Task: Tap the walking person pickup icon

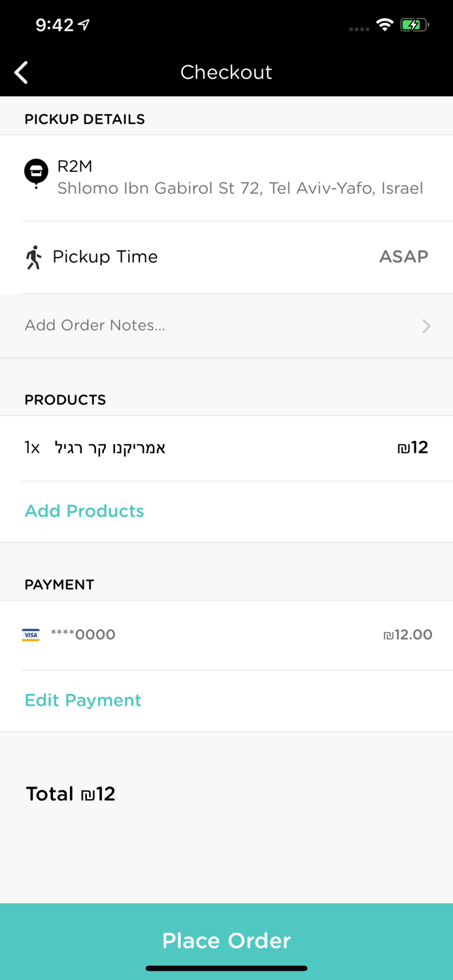Action: tap(33, 257)
